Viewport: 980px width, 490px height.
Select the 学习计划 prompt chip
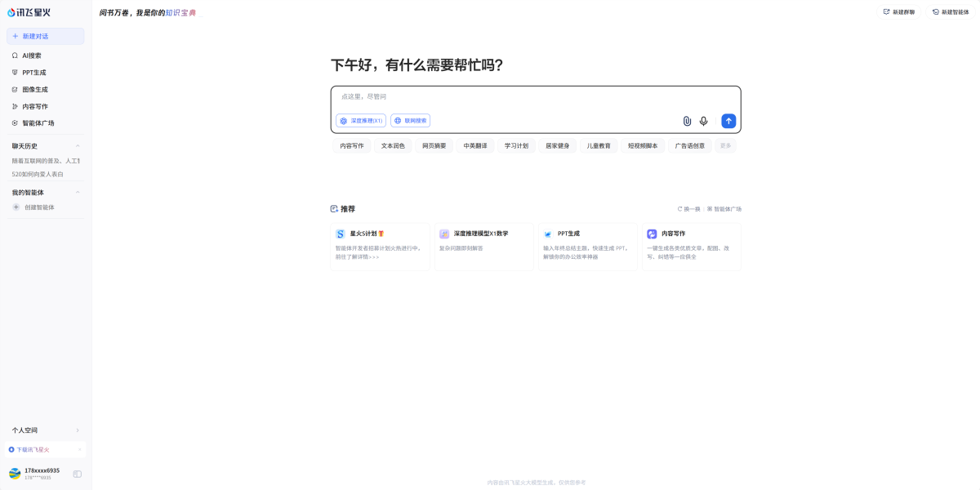516,146
